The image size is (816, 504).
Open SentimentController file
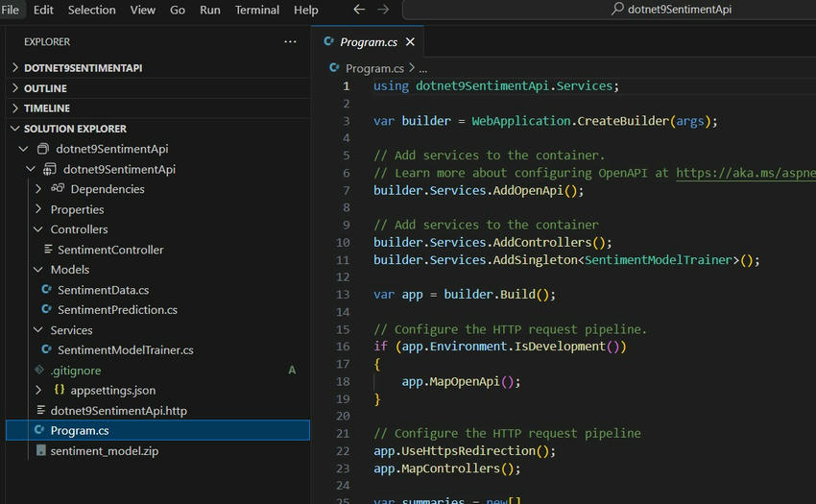pos(110,250)
